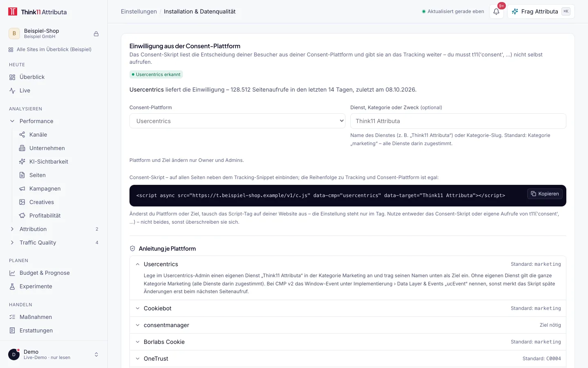The width and height of the screenshot is (588, 368).
Task: Click the Dienst, Kategorie oder Zweck field
Action: (x=458, y=121)
